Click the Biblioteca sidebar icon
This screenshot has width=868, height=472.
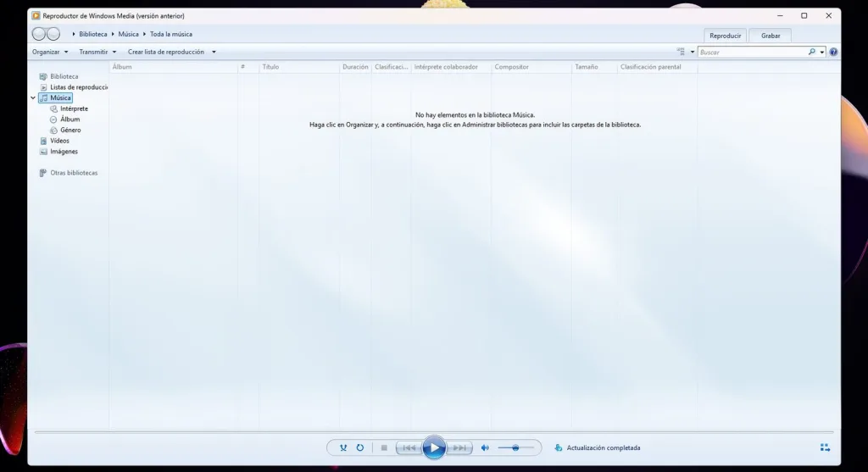(43, 76)
